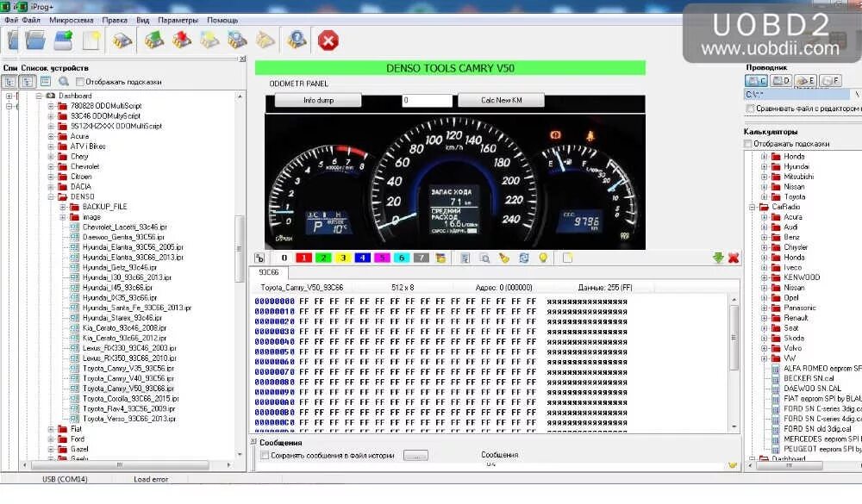Toggle device list 'Отображать подсказки' checkbox
Screen dimensions: 862x504
(x=80, y=82)
